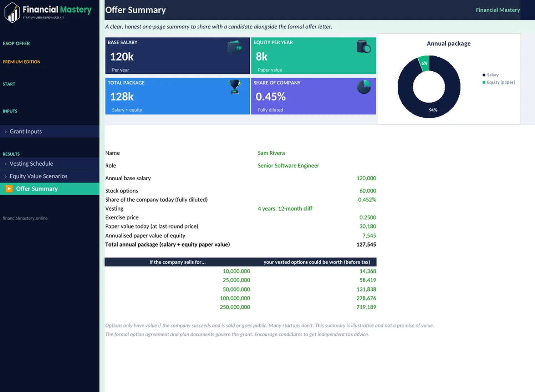Select the 6% equity donut segment
The height and width of the screenshot is (392, 535).
(x=424, y=63)
